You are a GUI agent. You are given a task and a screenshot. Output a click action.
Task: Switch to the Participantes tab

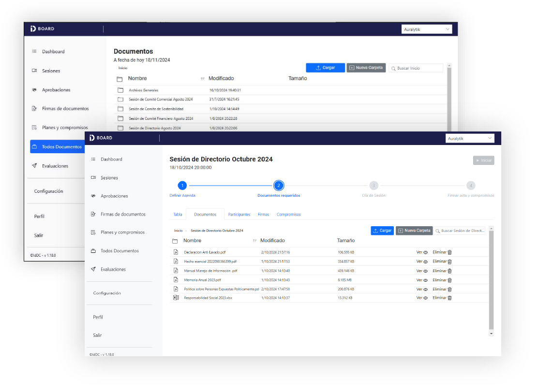(x=239, y=214)
